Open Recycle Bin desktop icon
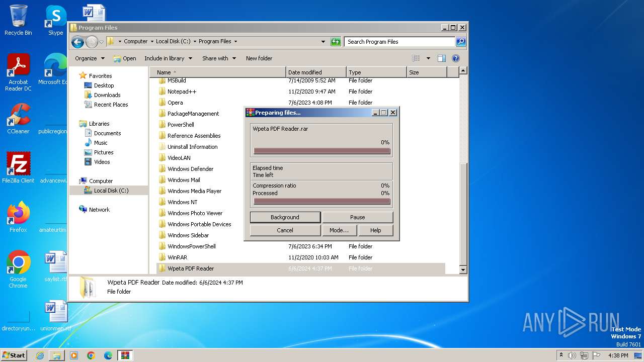Image resolution: width=644 pixels, height=362 pixels. click(18, 20)
